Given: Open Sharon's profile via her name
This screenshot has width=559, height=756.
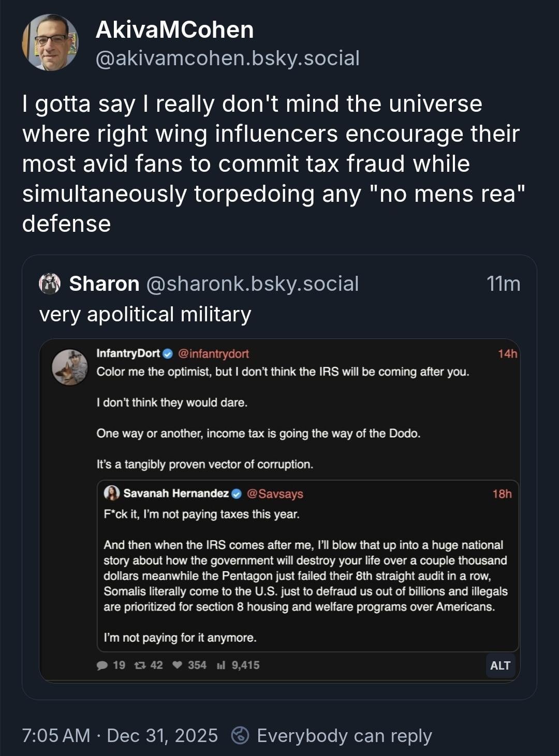Looking at the screenshot, I should tap(104, 284).
